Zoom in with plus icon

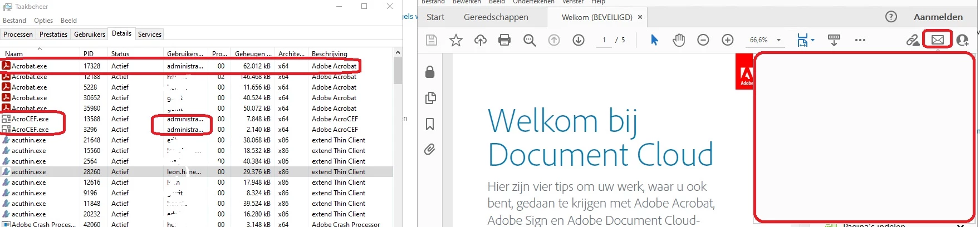point(728,40)
